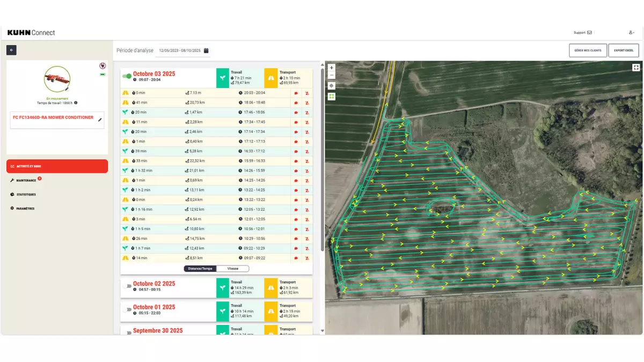Click the Export Excel button

623,50
